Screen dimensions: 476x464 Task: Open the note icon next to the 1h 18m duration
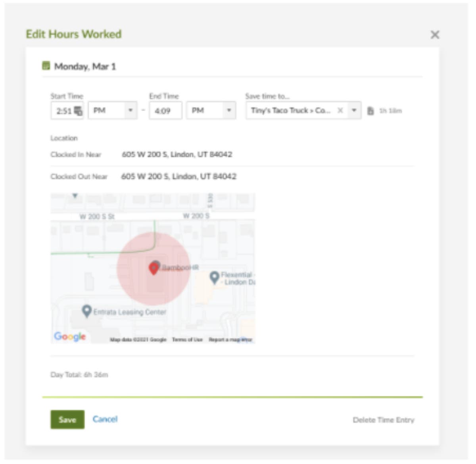tap(370, 111)
